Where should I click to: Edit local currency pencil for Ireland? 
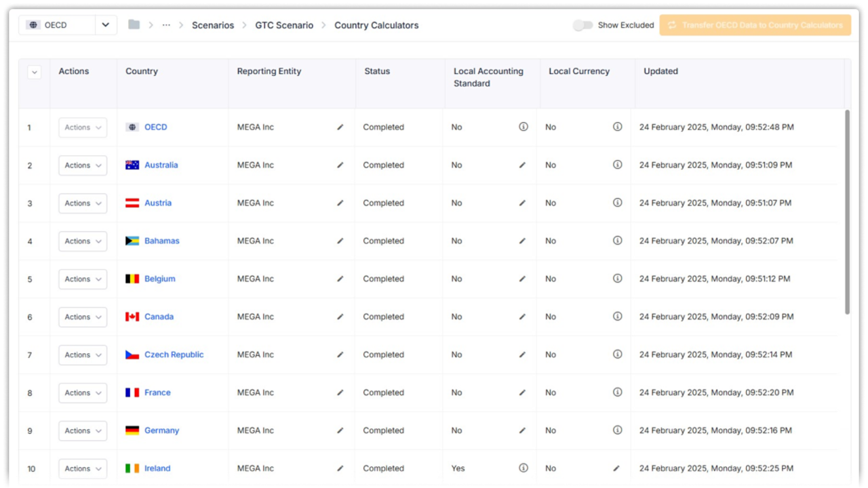point(616,468)
